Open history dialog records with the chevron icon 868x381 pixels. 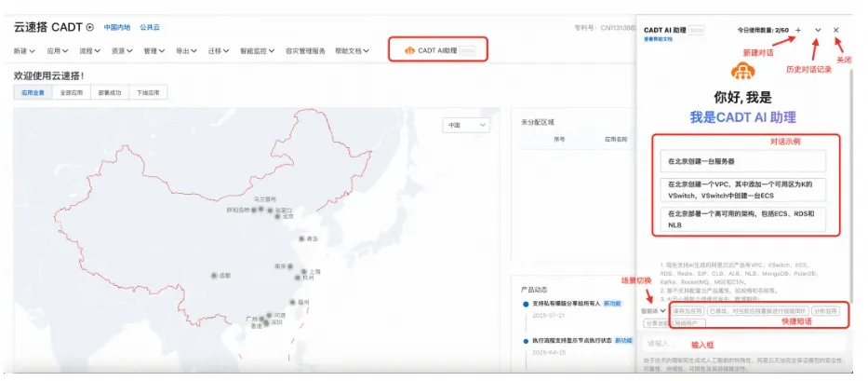pyautogui.click(x=818, y=30)
